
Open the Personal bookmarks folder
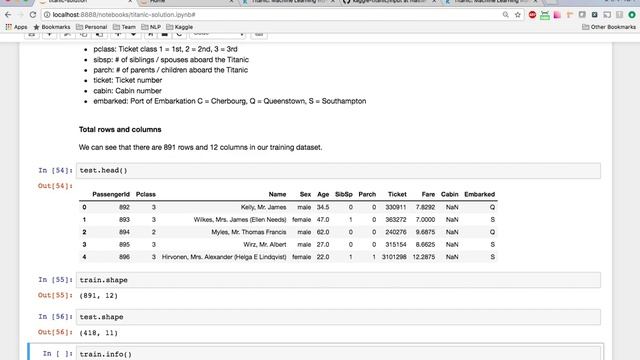pos(91,27)
